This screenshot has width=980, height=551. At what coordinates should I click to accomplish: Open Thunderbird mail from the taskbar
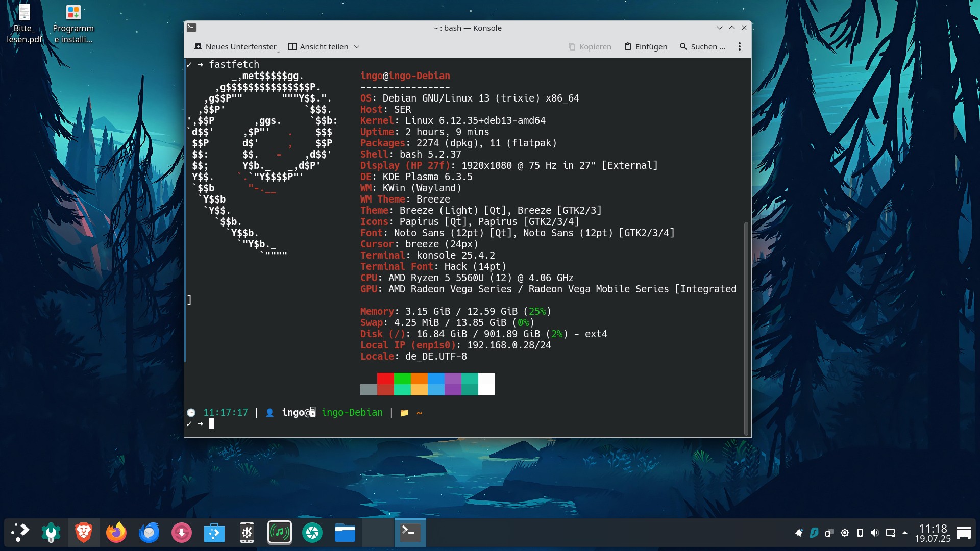pos(149,533)
